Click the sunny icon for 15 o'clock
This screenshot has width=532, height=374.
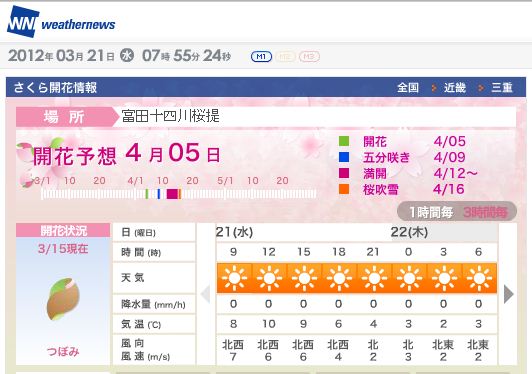pyautogui.click(x=304, y=278)
